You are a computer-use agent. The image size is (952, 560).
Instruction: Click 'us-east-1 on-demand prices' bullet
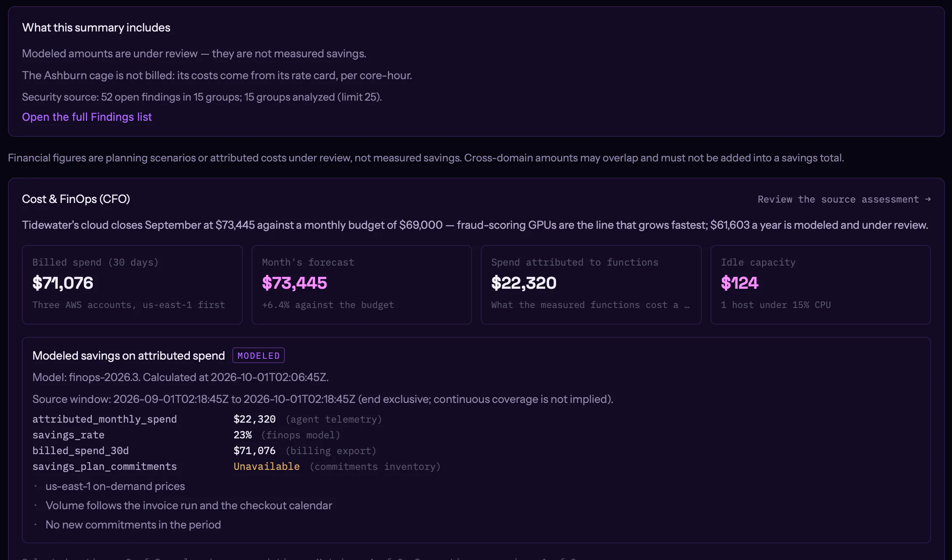tap(115, 486)
